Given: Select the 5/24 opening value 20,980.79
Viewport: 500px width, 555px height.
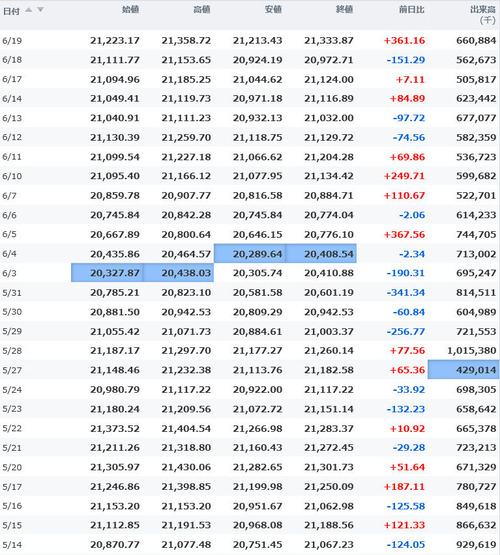Looking at the screenshot, I should click(115, 389).
